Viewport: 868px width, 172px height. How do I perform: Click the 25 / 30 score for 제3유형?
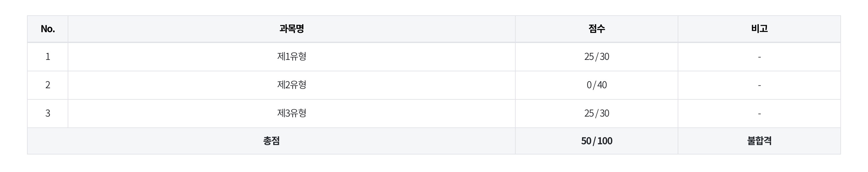(x=596, y=113)
